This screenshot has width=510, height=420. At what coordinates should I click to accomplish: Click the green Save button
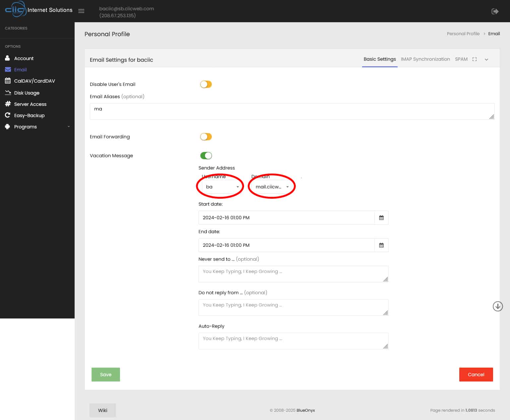(106, 375)
